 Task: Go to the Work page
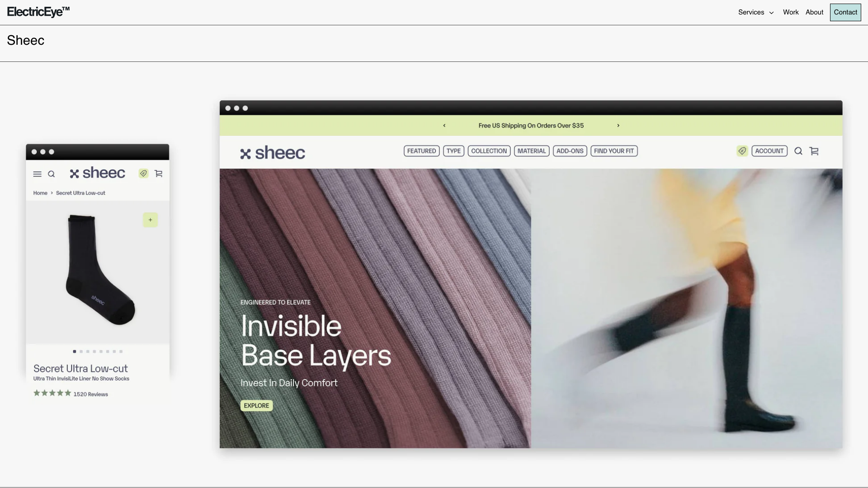click(x=791, y=12)
